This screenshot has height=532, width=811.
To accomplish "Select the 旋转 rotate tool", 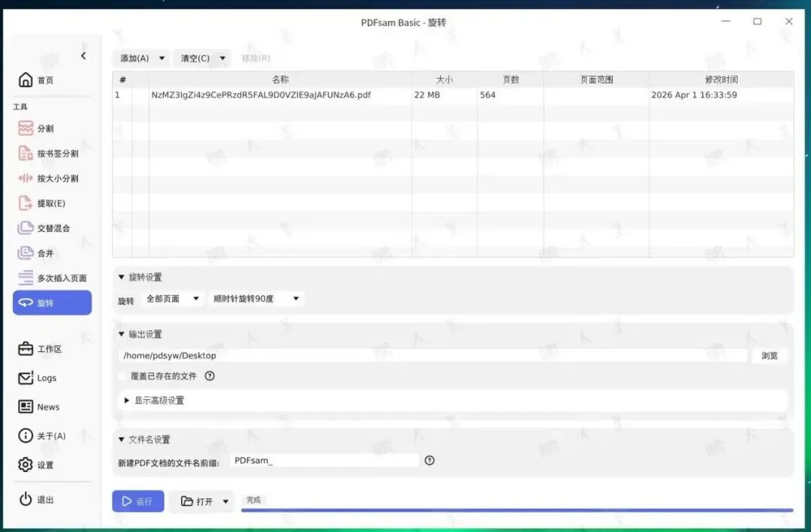I will pyautogui.click(x=53, y=302).
